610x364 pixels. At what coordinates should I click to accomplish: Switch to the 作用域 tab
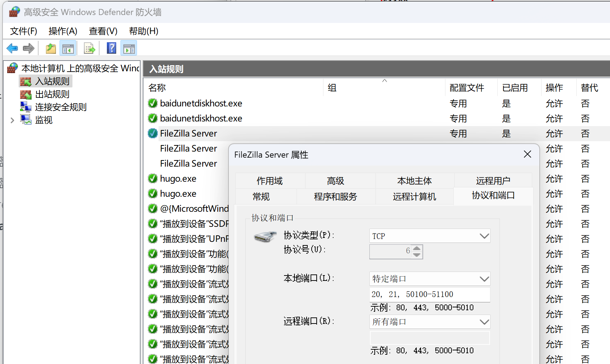click(270, 181)
